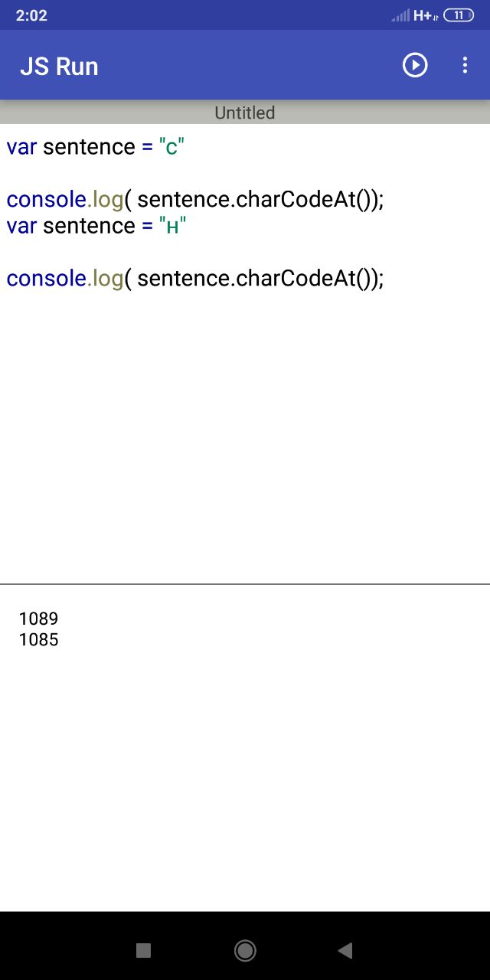Screen dimensions: 490x980
Task: Click the "с" string literal in code
Action: coord(171,147)
